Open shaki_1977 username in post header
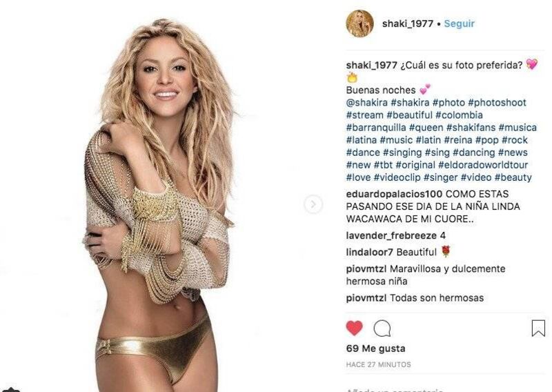The image size is (552, 392). click(x=408, y=23)
